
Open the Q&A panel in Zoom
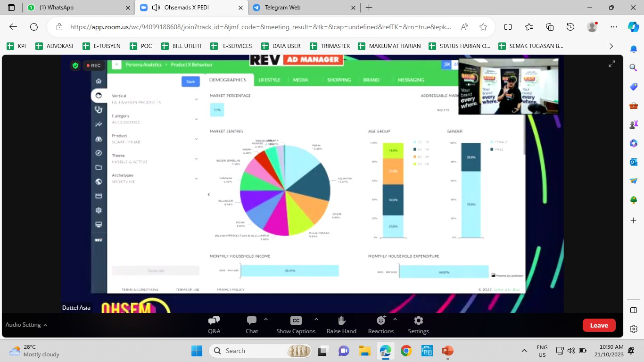(x=214, y=325)
